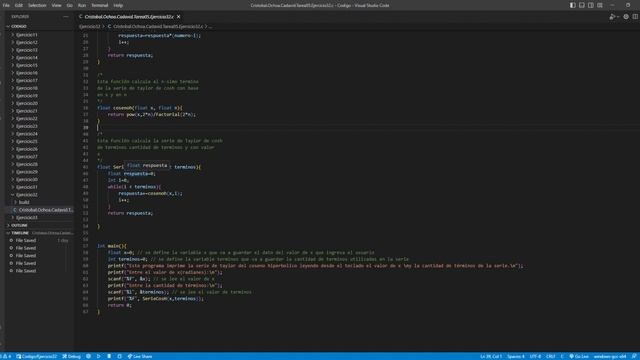Click the errors and warnings status indicator
This screenshot has height=360, width=640.
click(6, 356)
